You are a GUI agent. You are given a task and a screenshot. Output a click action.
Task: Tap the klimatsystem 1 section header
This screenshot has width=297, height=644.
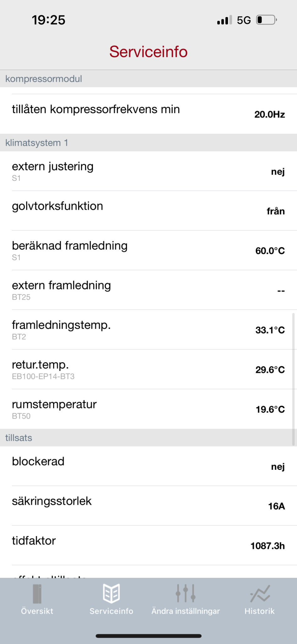(x=148, y=143)
